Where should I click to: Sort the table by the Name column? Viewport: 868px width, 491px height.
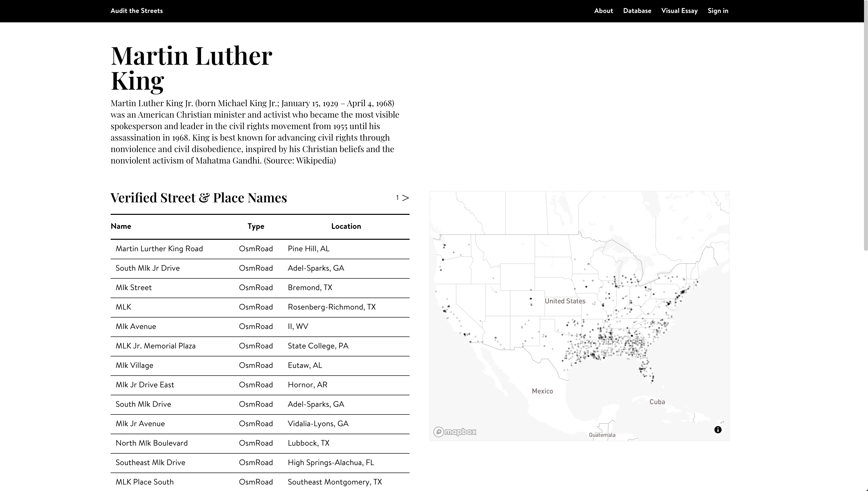(121, 226)
